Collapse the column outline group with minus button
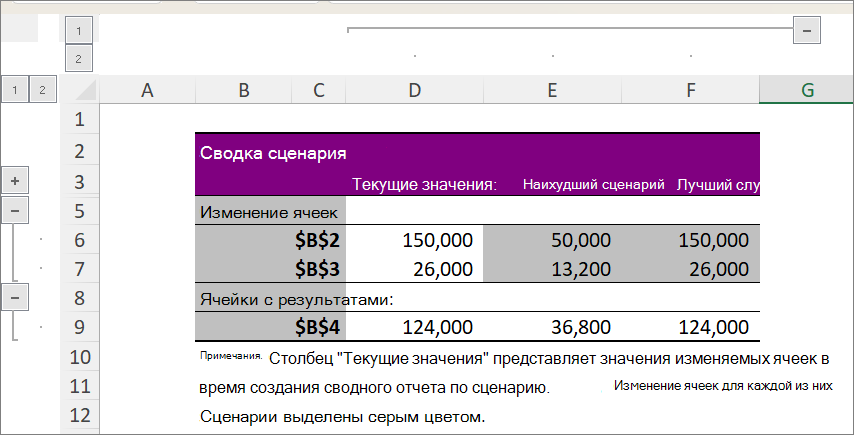Screen dimensions: 854x435 [x=807, y=30]
